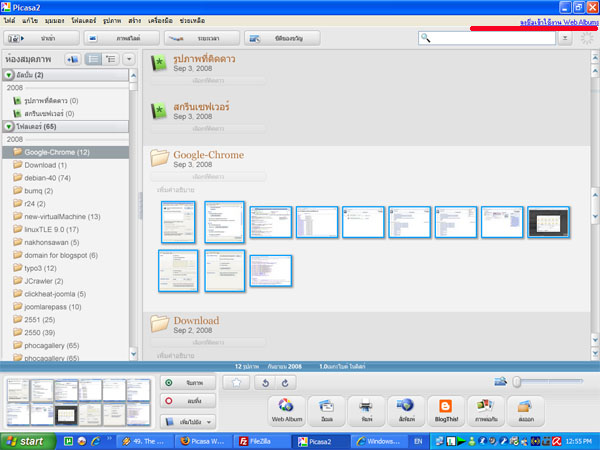Open the library view options dropdown arrow

[x=129, y=59]
